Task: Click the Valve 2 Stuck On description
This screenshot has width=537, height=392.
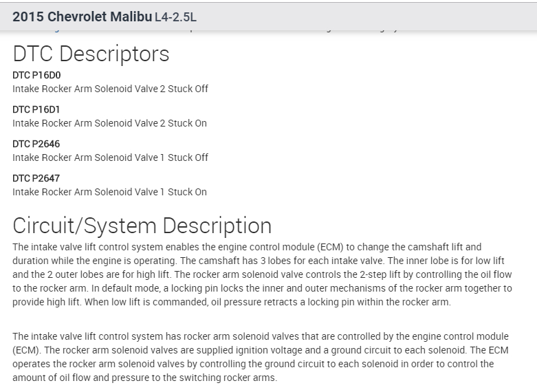Action: [109, 123]
